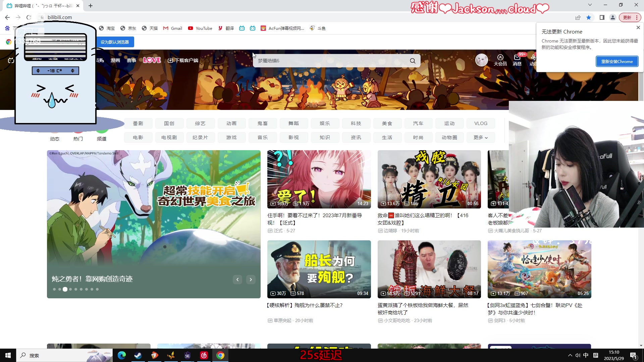Open a new browser tab
Image resolution: width=644 pixels, height=362 pixels.
pyautogui.click(x=91, y=6)
